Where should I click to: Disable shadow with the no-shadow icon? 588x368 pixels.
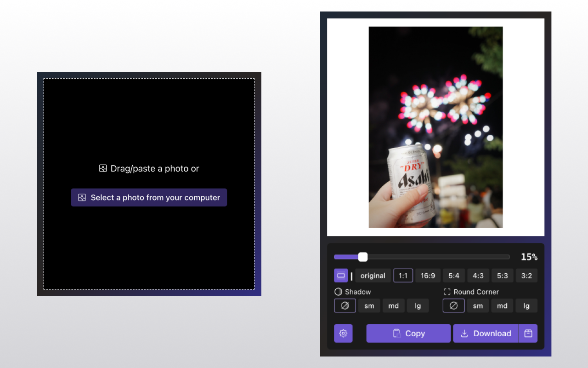pos(345,305)
